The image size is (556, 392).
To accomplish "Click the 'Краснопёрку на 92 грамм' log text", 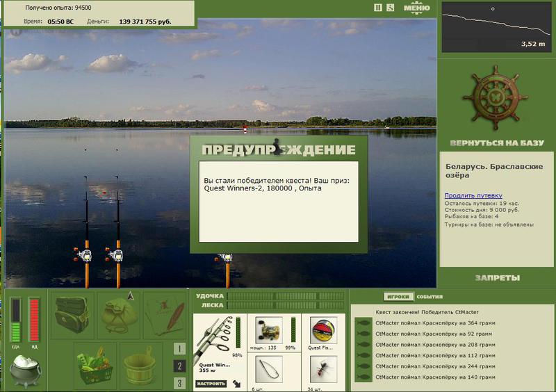I will point(457,334).
